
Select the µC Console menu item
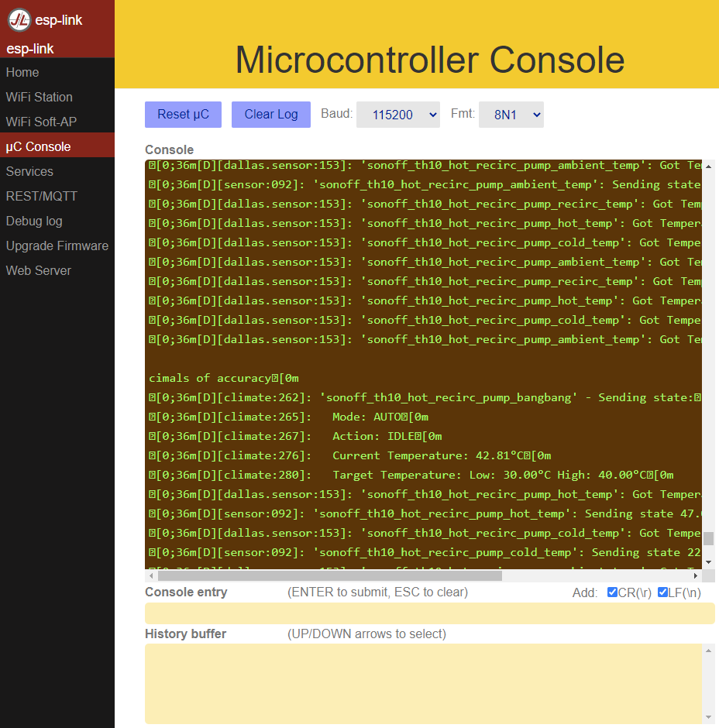coord(39,146)
